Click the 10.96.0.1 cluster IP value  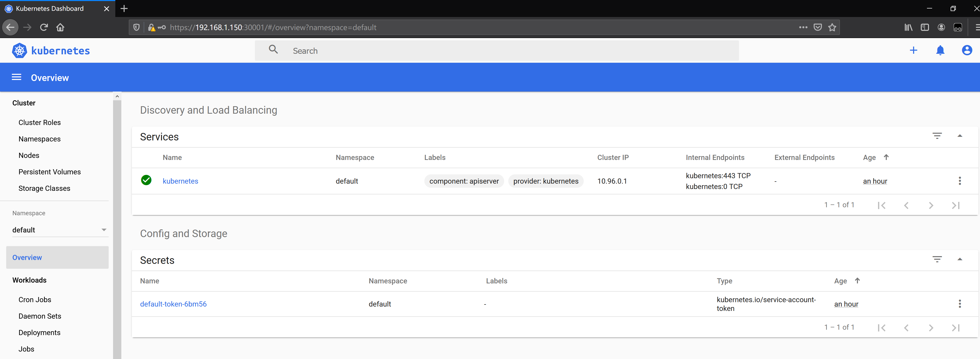coord(612,181)
